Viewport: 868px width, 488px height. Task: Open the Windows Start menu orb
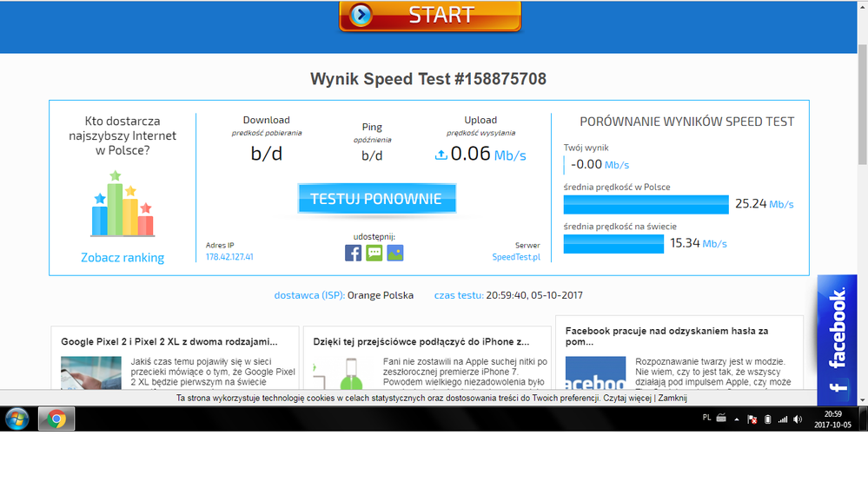pyautogui.click(x=17, y=419)
